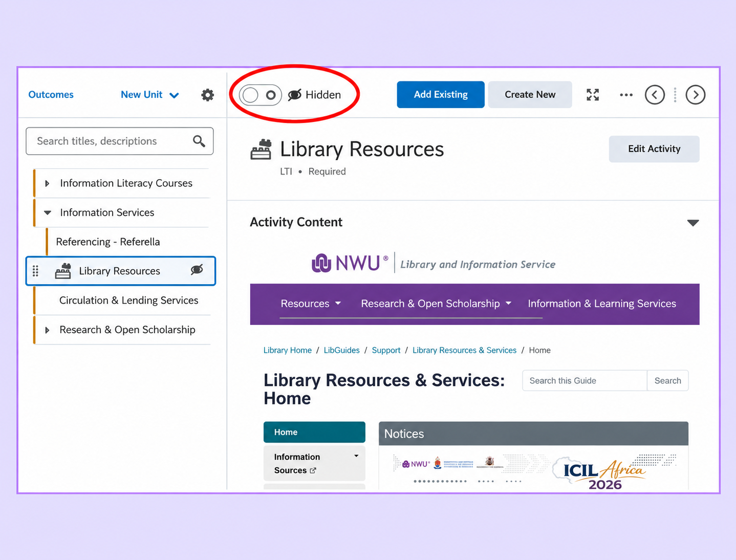
Task: Open the Outcomes link
Action: click(x=51, y=95)
